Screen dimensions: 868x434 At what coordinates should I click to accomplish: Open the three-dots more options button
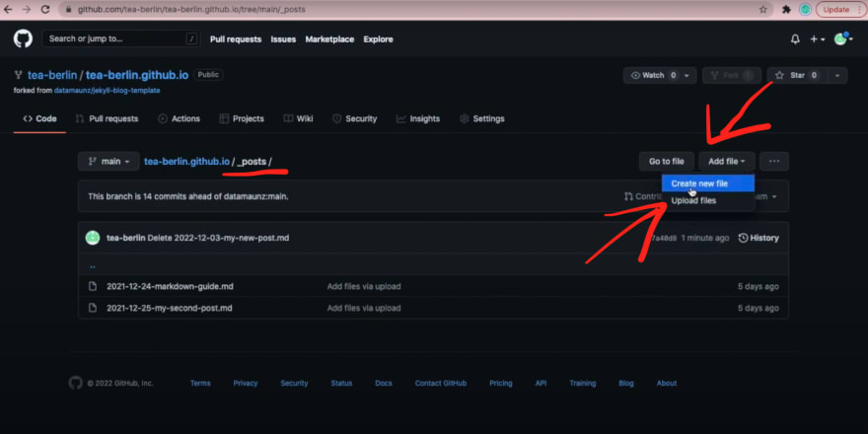click(x=774, y=162)
